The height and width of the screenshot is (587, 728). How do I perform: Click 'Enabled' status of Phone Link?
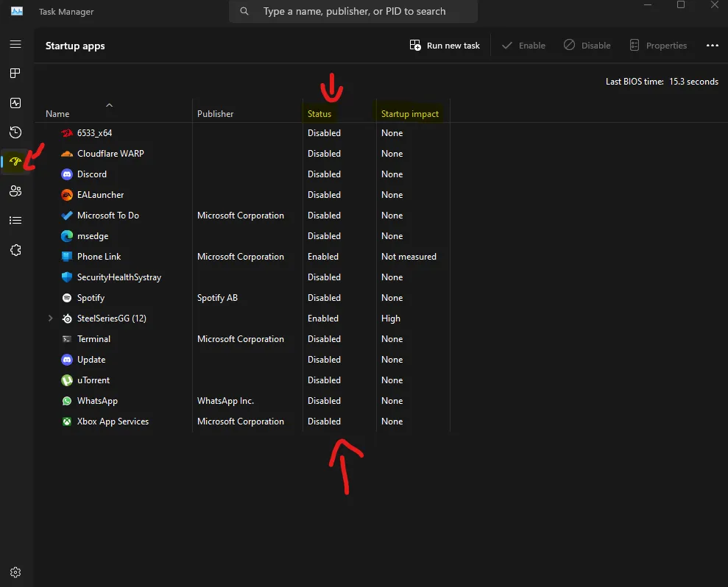322,257
